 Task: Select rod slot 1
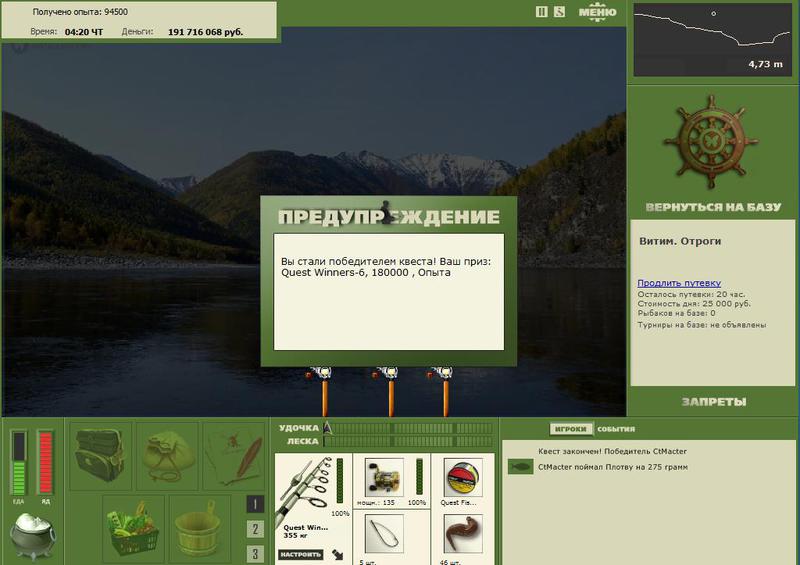click(255, 504)
